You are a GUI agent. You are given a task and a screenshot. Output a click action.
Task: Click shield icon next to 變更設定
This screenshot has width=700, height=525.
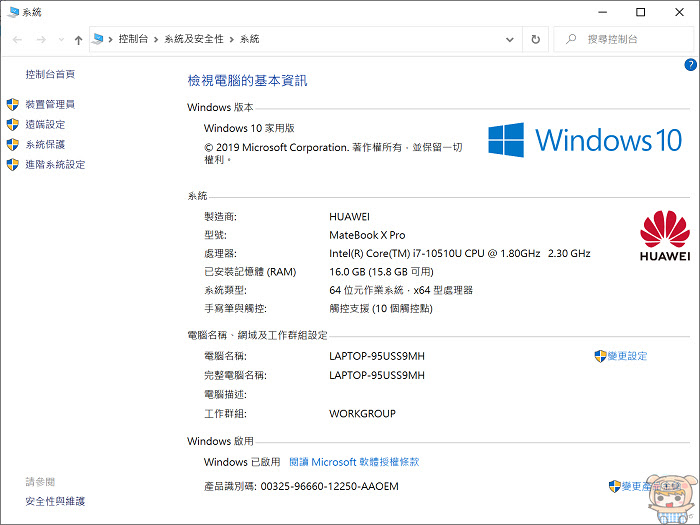pos(600,356)
